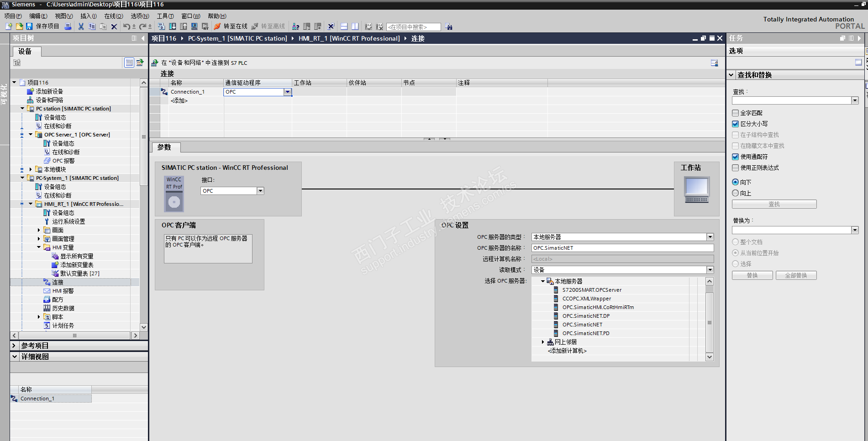Select OPC.SimaticNET.DP in server list

[x=586, y=316]
